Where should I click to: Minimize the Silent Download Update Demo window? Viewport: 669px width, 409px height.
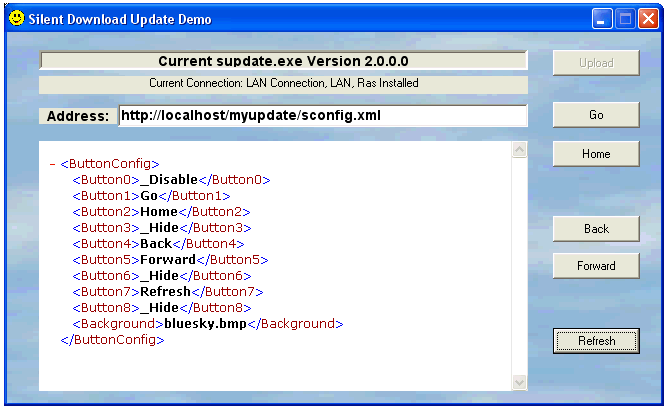click(602, 18)
